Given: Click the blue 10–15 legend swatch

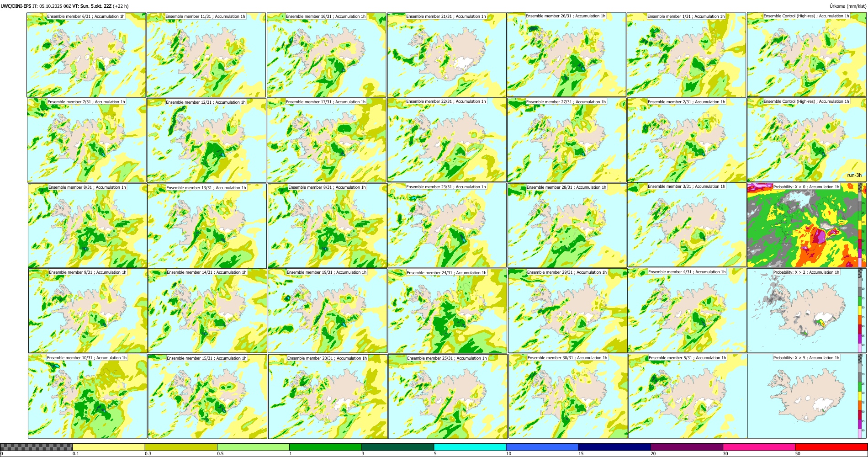Looking at the screenshot, I should 542,447.
